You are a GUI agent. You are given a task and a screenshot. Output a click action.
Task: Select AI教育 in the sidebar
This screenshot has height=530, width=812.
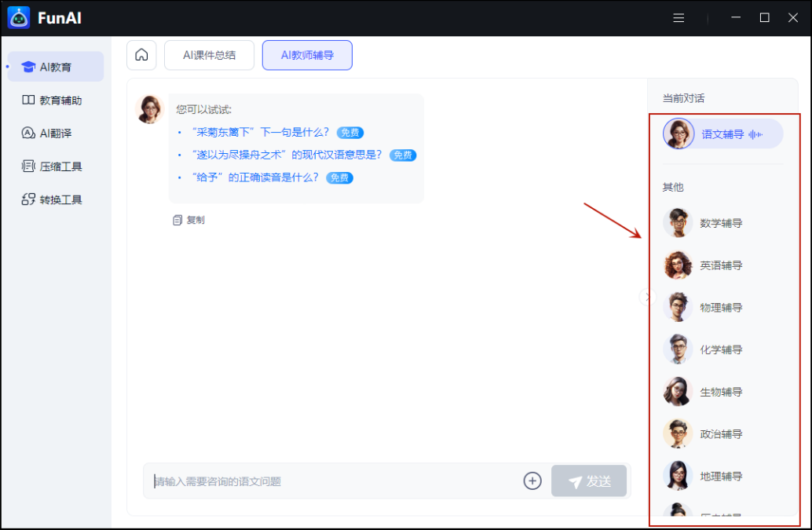point(56,67)
